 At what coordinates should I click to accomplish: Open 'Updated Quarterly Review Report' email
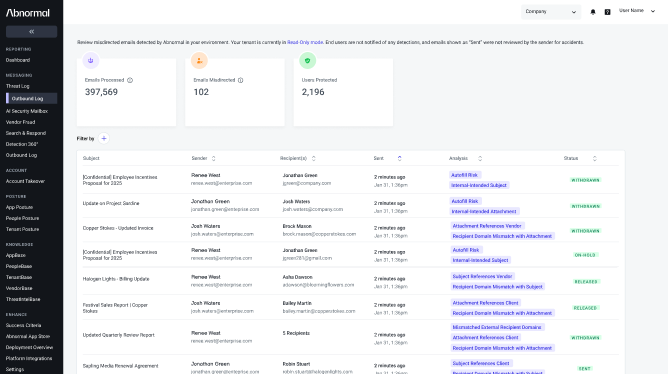pos(118,335)
